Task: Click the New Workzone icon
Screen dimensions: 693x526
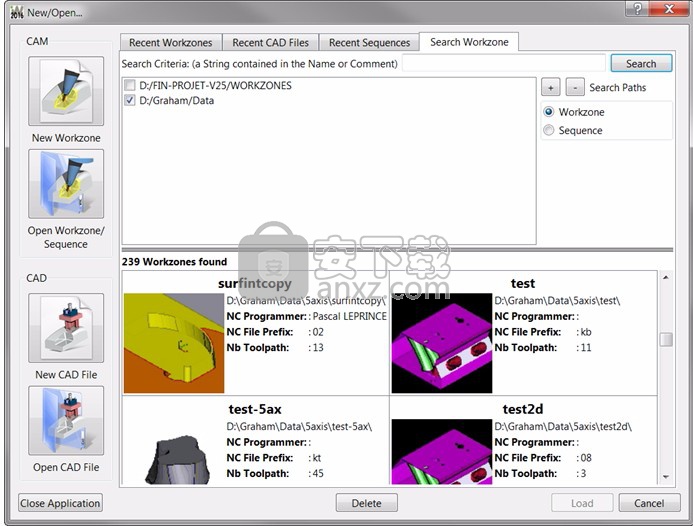Action: (x=66, y=91)
